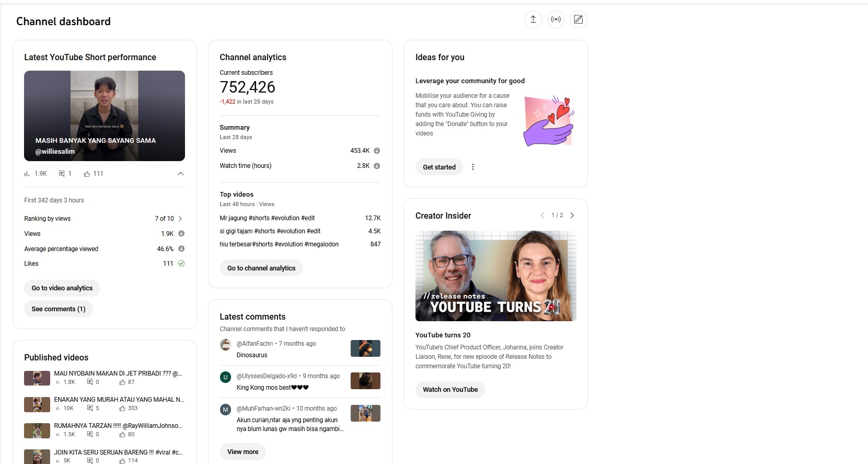
Task: Open the YouTube Turns 20 video thumbnail
Action: pos(496,276)
